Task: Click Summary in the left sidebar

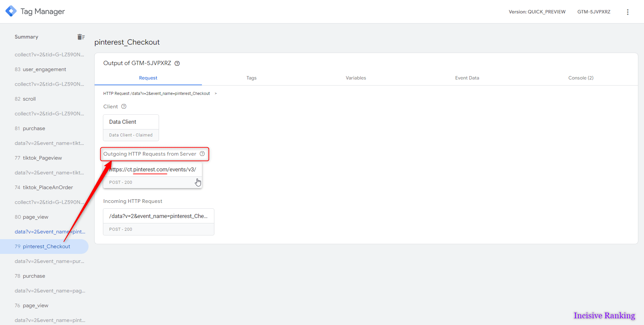Action: [x=26, y=37]
